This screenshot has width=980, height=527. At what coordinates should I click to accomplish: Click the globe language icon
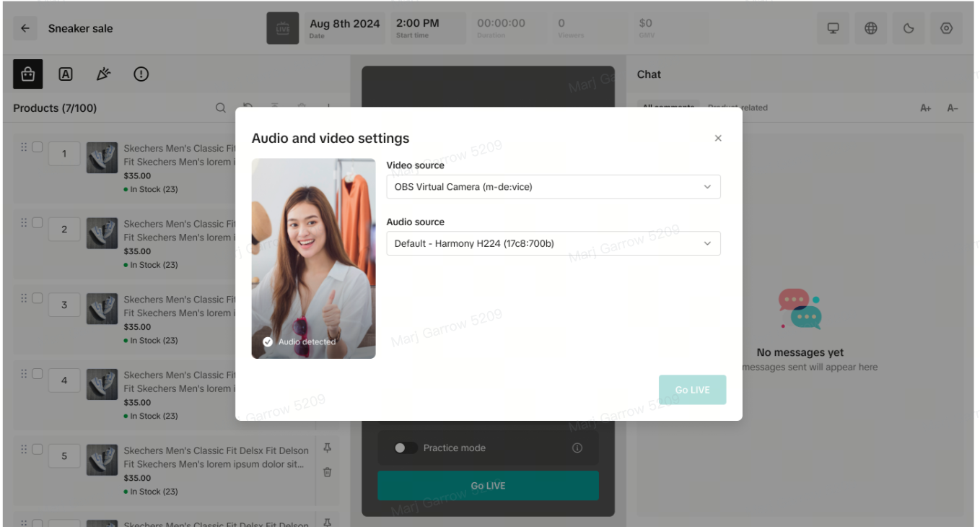[871, 29]
